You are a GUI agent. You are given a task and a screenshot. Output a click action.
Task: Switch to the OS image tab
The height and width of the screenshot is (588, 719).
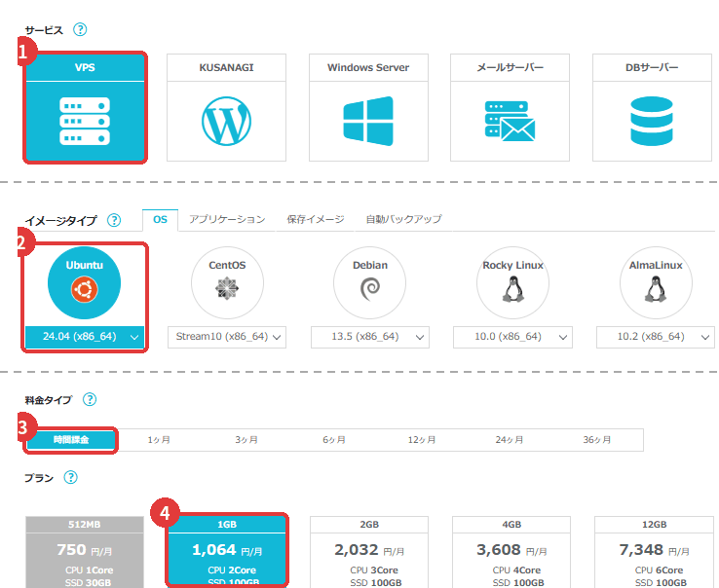click(160, 220)
